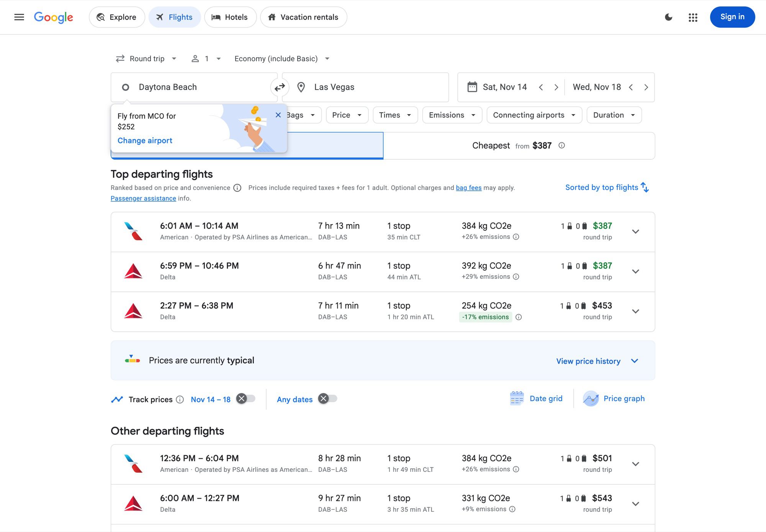Swap origin and destination airports
766x532 pixels.
280,87
